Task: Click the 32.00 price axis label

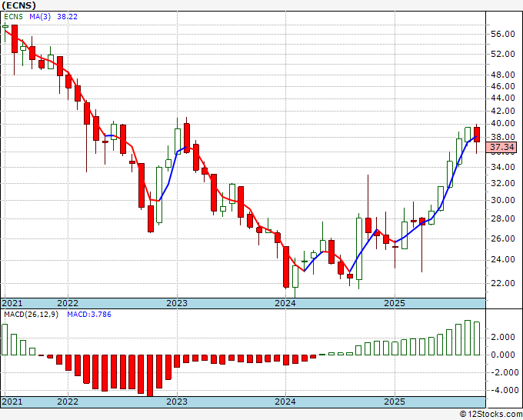Action: point(503,183)
